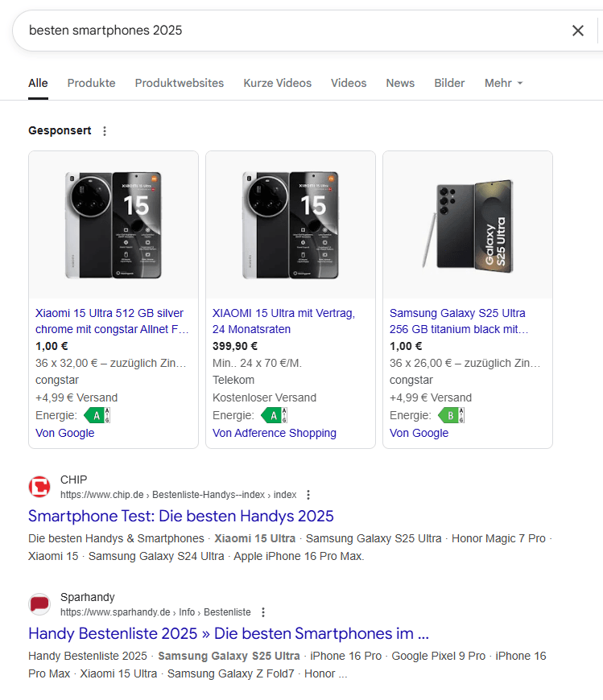Click the energy label B on Galaxy S25 offer

pos(451,415)
